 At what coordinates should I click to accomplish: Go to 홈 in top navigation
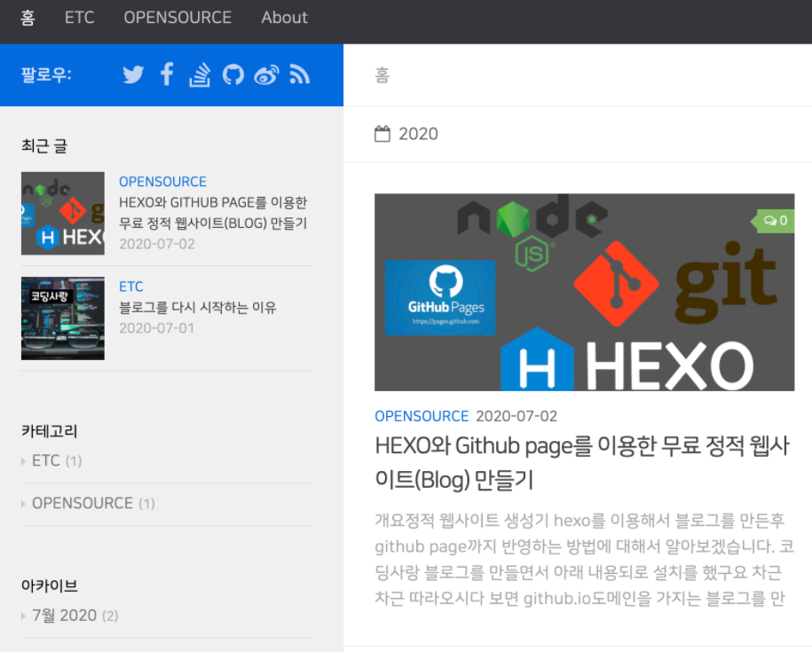coord(28,18)
